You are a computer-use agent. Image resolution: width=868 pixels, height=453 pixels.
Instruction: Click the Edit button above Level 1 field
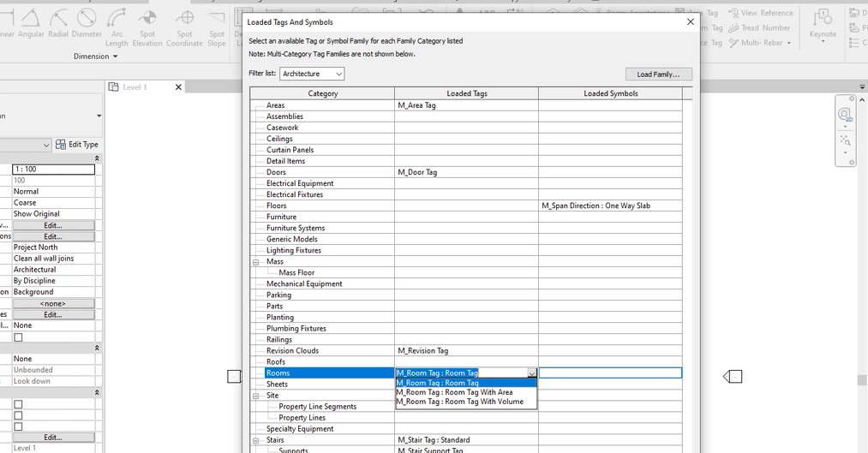(53, 438)
